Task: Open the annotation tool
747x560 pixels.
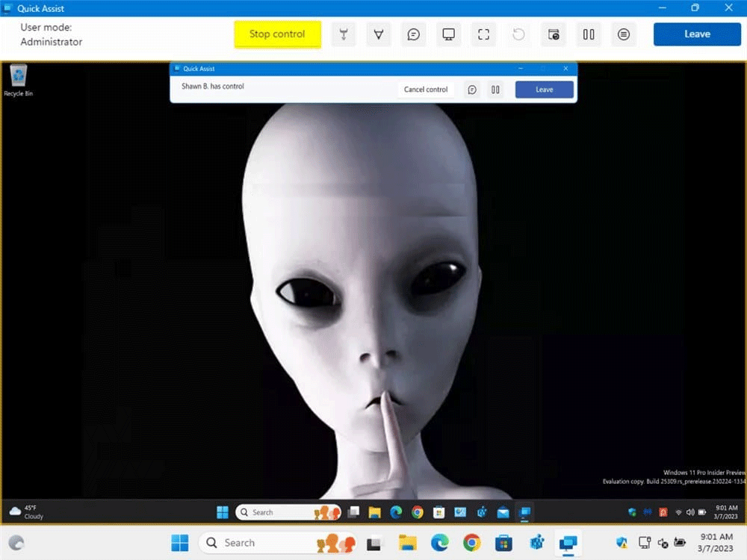Action: (x=379, y=34)
